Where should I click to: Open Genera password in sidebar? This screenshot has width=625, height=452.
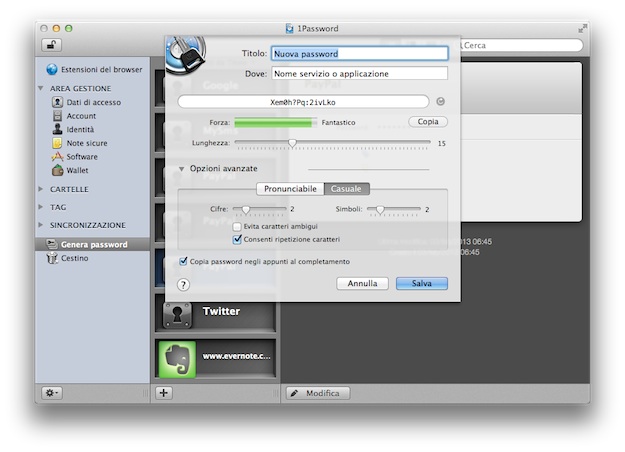[x=92, y=244]
